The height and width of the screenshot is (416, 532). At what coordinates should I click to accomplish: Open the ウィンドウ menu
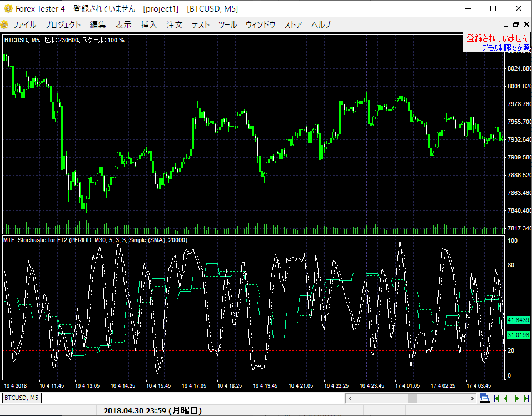260,25
